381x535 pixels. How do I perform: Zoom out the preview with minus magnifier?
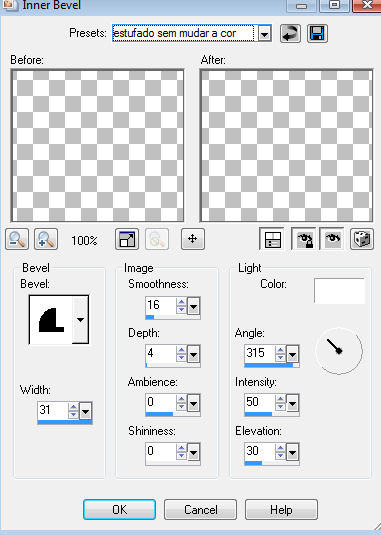click(x=17, y=239)
